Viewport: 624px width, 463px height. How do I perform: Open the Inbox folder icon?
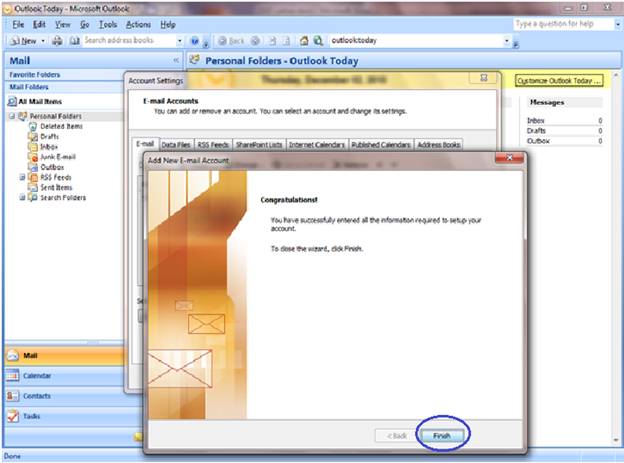click(x=33, y=147)
